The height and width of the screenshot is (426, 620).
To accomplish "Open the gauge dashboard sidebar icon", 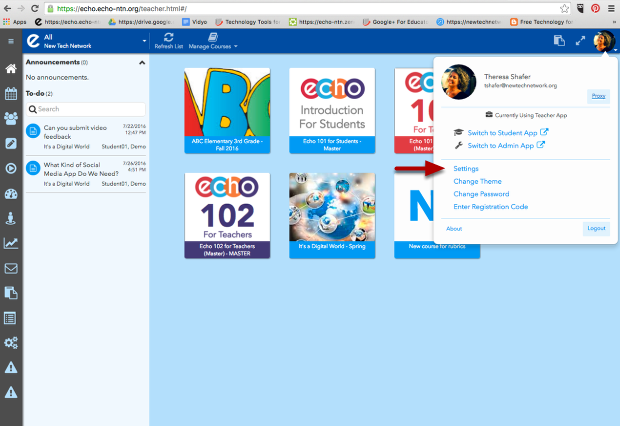I will [x=11, y=194].
